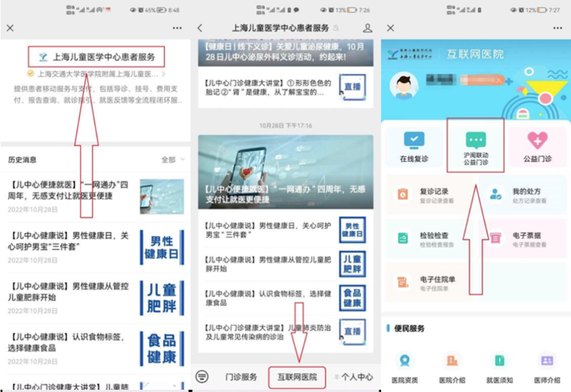Tap the user avatar picture
Viewport: 571px width, 392px height.
pos(404,86)
